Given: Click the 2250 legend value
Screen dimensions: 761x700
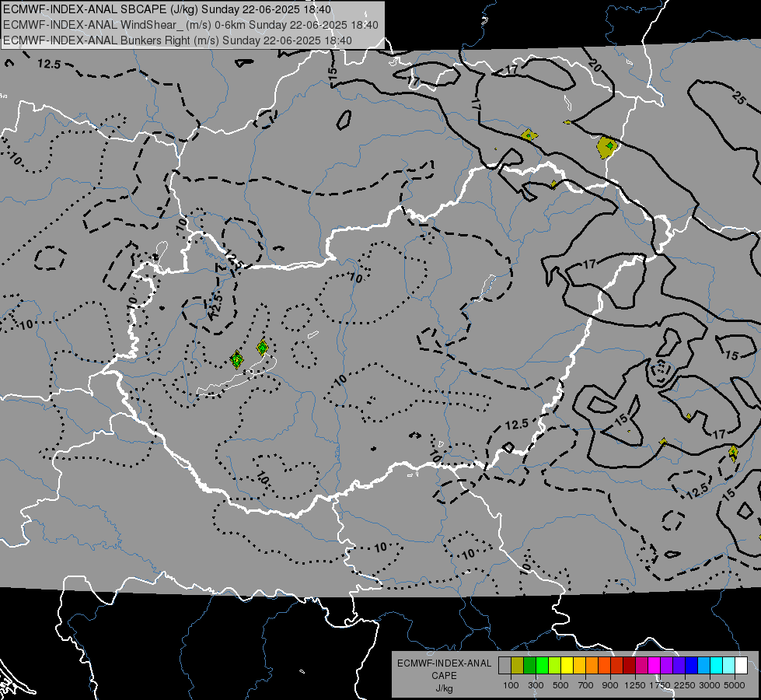Looking at the screenshot, I should [685, 685].
